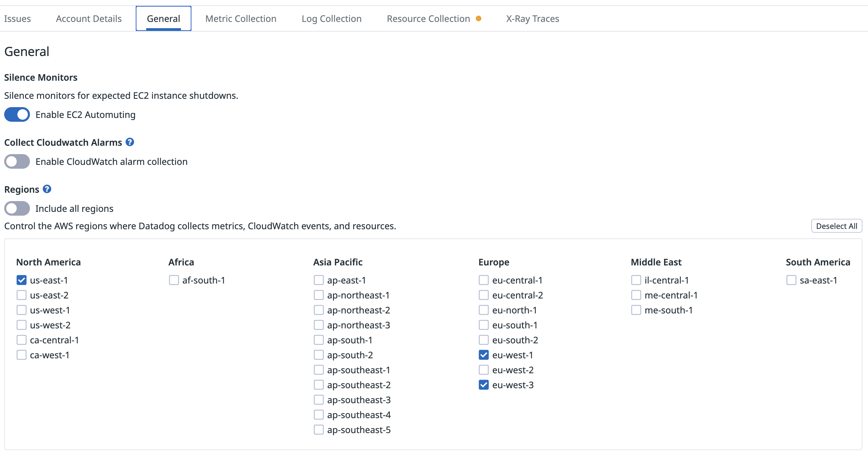Switch to the Metric Collection tab
This screenshot has width=868, height=455.
(240, 18)
